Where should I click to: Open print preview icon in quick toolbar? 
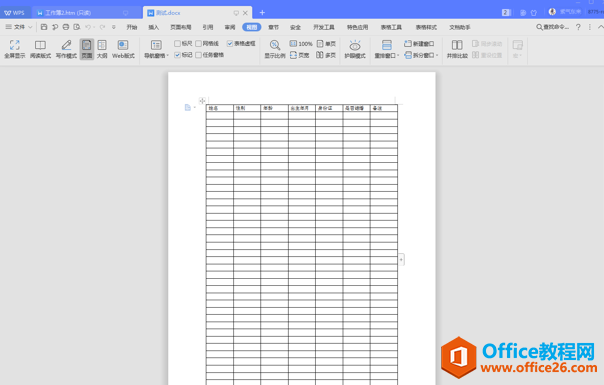coord(77,27)
